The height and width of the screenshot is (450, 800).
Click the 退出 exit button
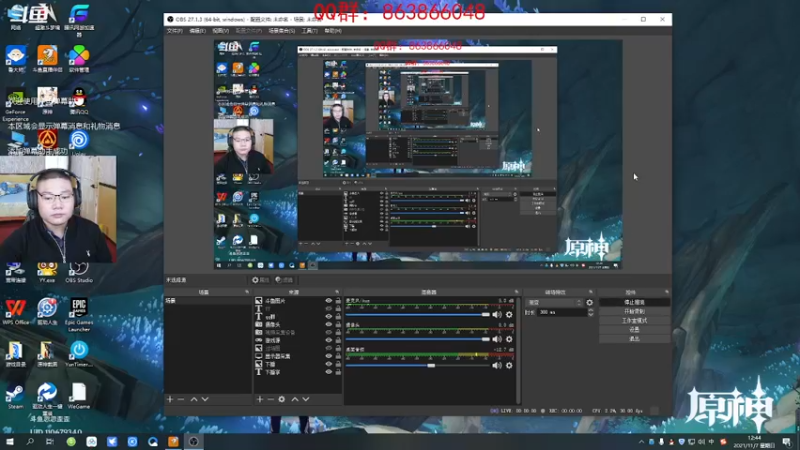point(634,339)
